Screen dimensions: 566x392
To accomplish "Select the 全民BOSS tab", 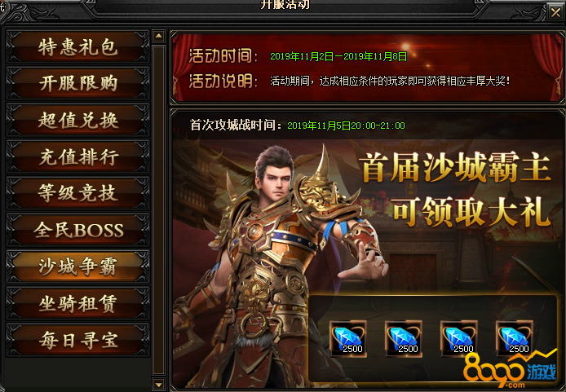I will pos(78,230).
